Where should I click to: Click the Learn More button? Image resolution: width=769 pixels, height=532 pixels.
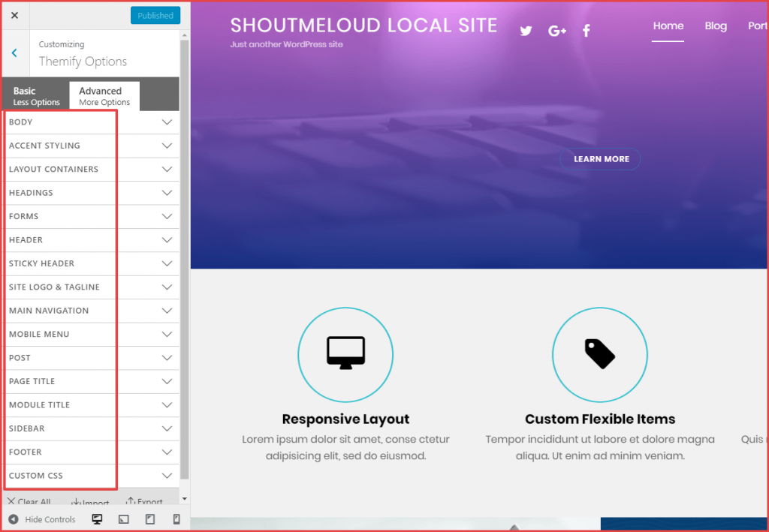point(600,159)
